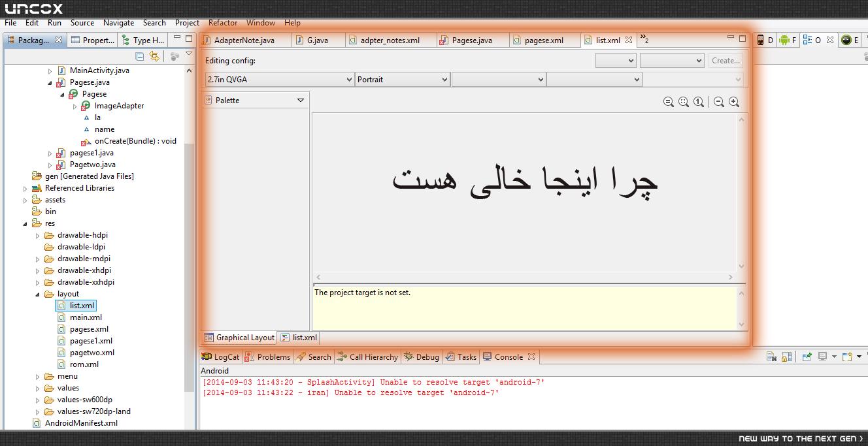The image size is (868, 446).
Task: Collapse the Pagese.java tree node
Action: [50, 82]
